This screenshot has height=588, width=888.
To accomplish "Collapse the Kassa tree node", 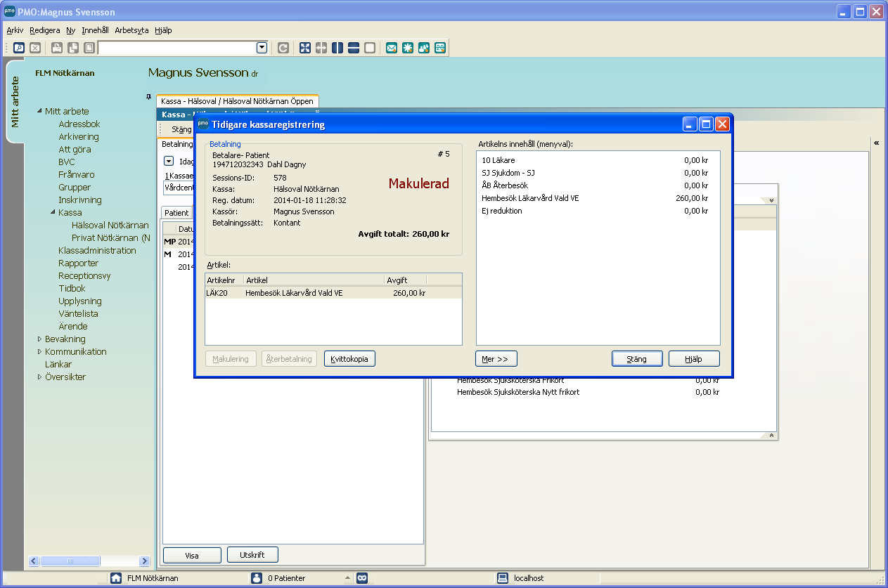I will [x=53, y=212].
